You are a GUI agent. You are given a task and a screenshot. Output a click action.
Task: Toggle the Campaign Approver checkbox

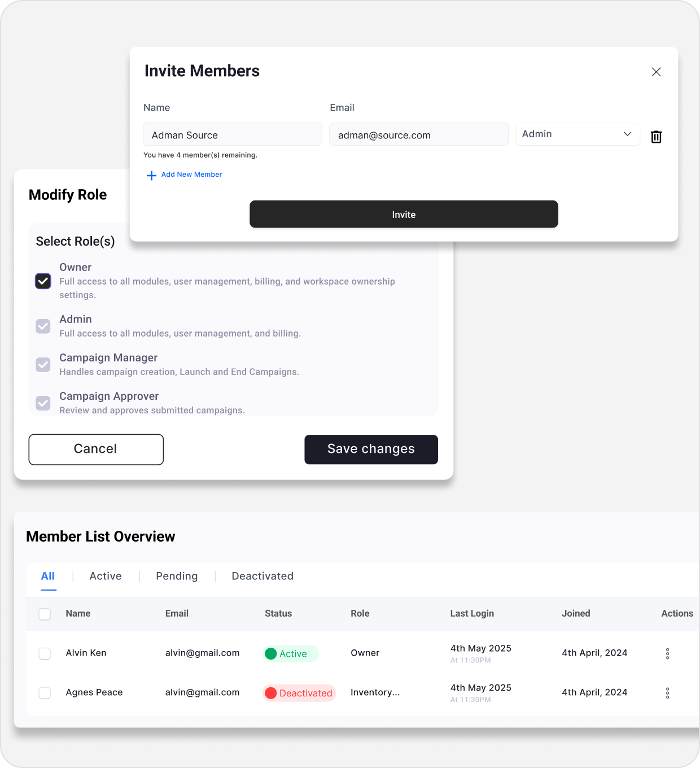[x=43, y=403]
